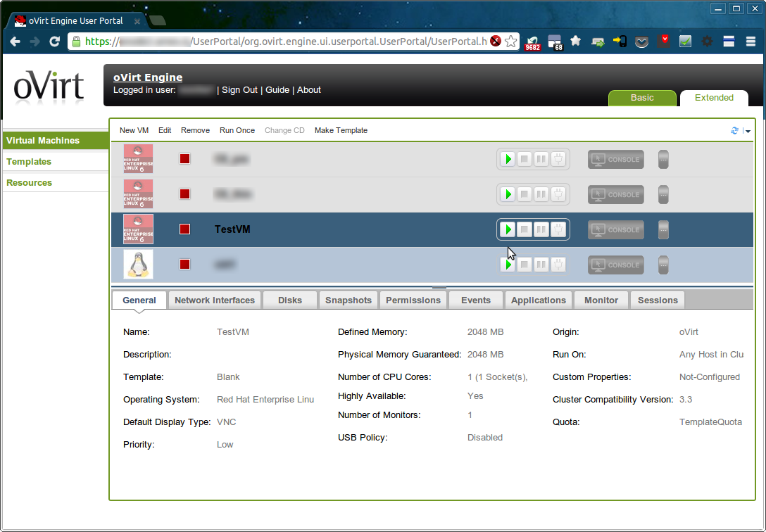The width and height of the screenshot is (766, 532).
Task: Click the Run button in the TestVM row
Action: click(x=508, y=229)
